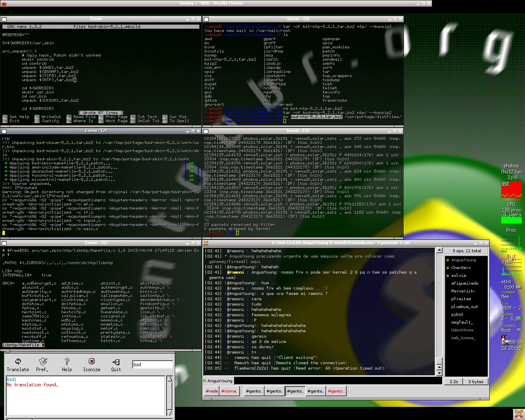525x420 pixels.
Task: Select user UdontKnow in the user list
Action: [x=462, y=330]
